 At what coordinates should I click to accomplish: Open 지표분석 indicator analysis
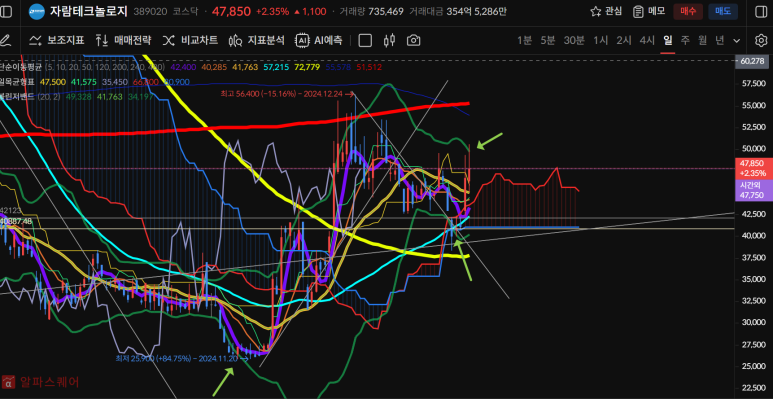pos(257,40)
